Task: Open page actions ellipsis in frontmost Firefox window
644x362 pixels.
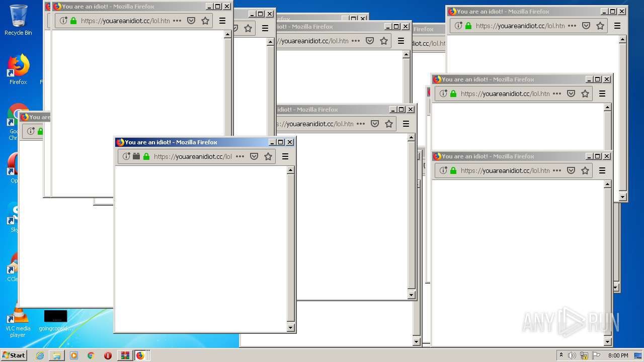Action: [x=240, y=156]
